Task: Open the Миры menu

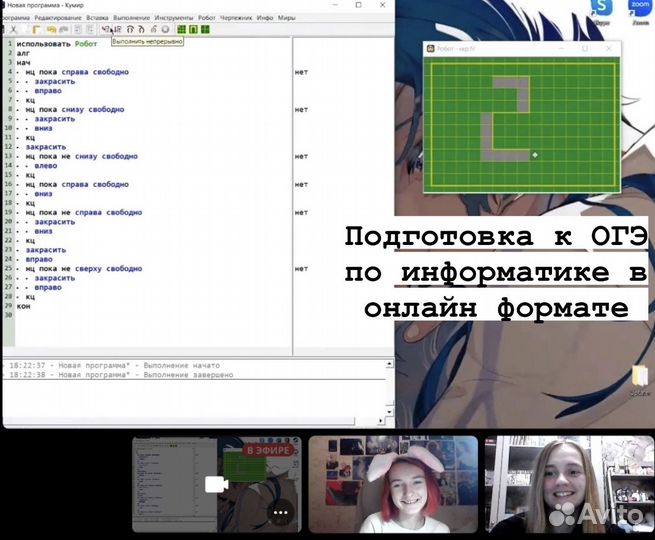Action: (286, 18)
